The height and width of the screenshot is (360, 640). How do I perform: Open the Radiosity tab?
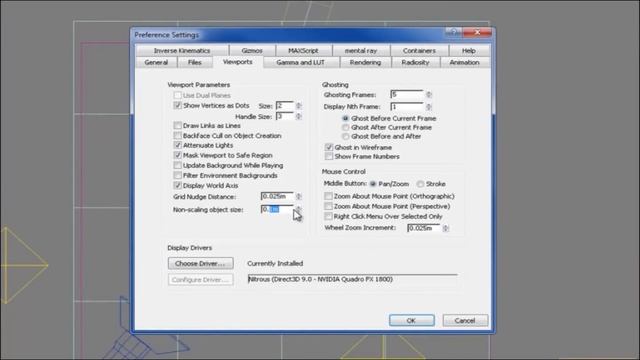415,62
